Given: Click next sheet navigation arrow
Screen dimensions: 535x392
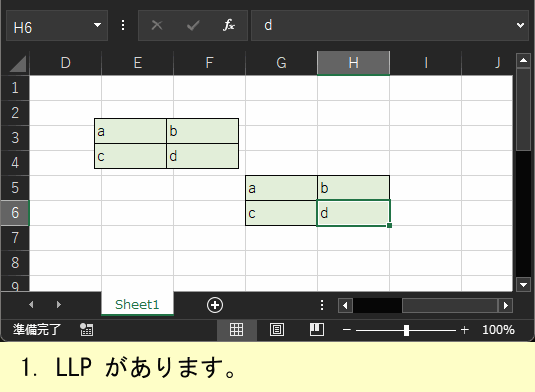Looking at the screenshot, I should [59, 304].
